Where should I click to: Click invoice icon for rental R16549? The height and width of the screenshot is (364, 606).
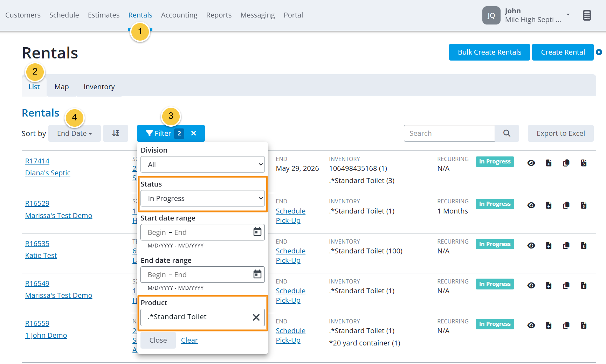[584, 286]
